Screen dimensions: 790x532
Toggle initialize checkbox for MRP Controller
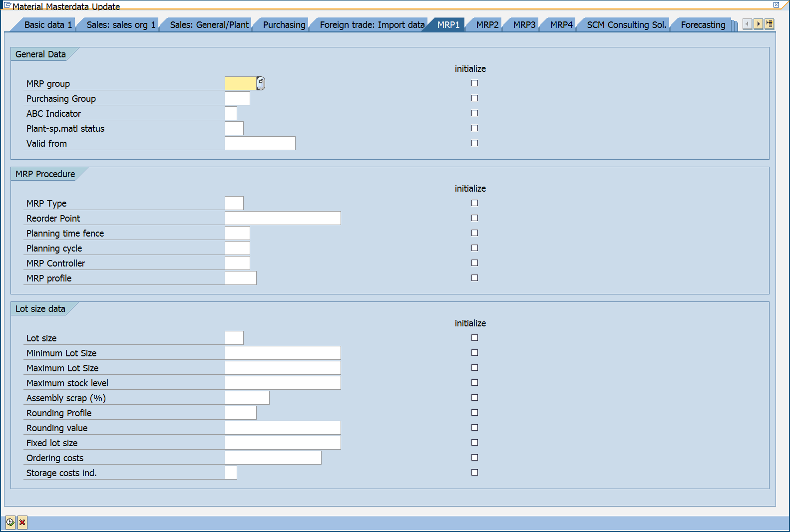tap(474, 263)
